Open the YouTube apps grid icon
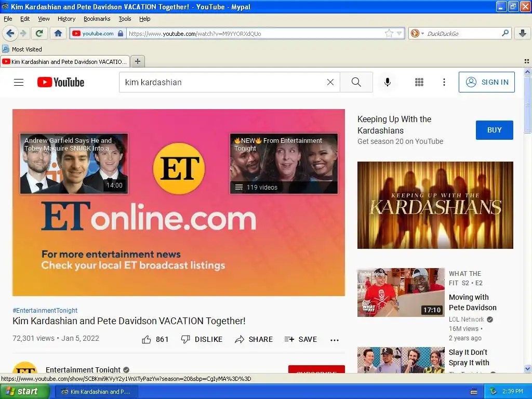The height and width of the screenshot is (399, 532). coord(419,82)
